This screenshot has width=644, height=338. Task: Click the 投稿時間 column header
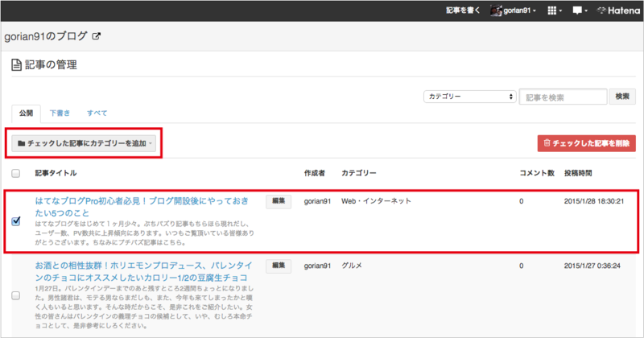(x=578, y=173)
